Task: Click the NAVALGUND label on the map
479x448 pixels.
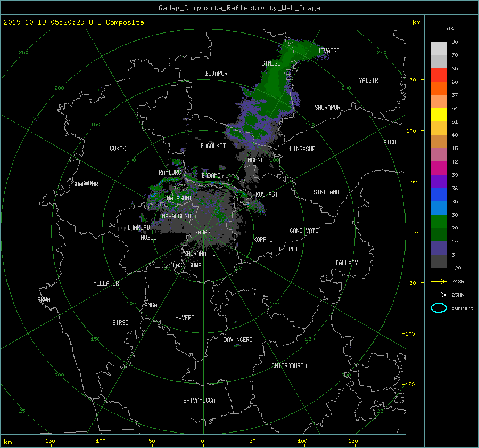Action: point(176,216)
